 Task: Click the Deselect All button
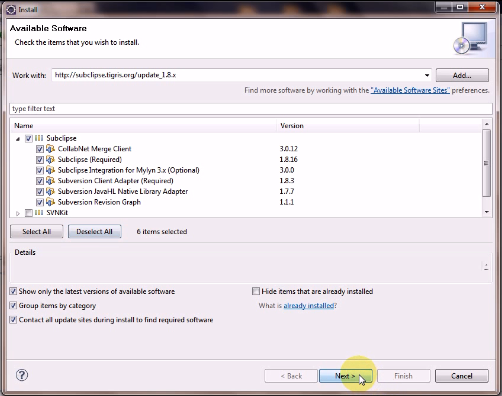click(x=94, y=231)
